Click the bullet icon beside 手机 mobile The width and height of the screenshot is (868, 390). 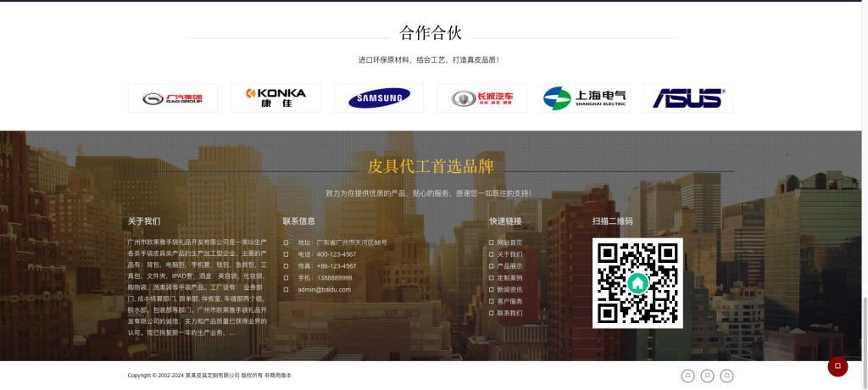pos(287,277)
